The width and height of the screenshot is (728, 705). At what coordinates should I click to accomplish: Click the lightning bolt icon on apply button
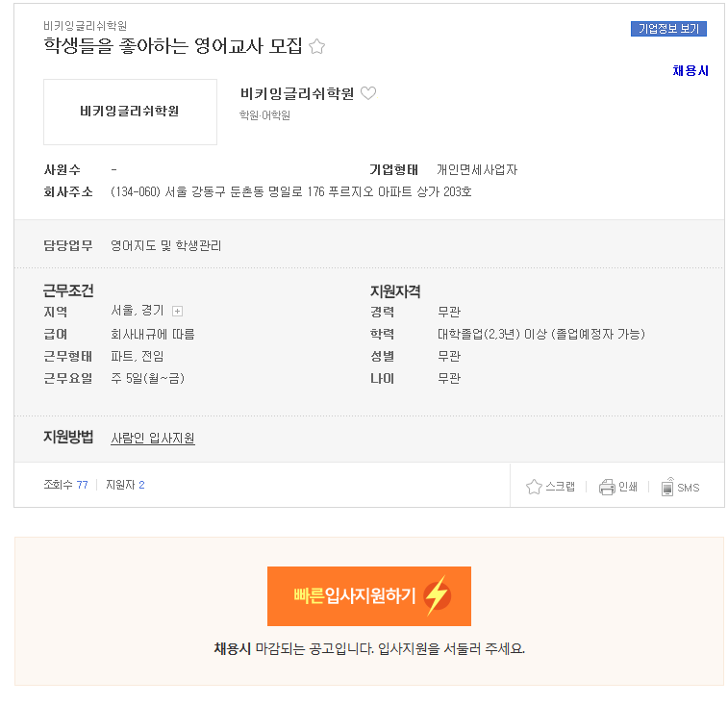tap(437, 596)
